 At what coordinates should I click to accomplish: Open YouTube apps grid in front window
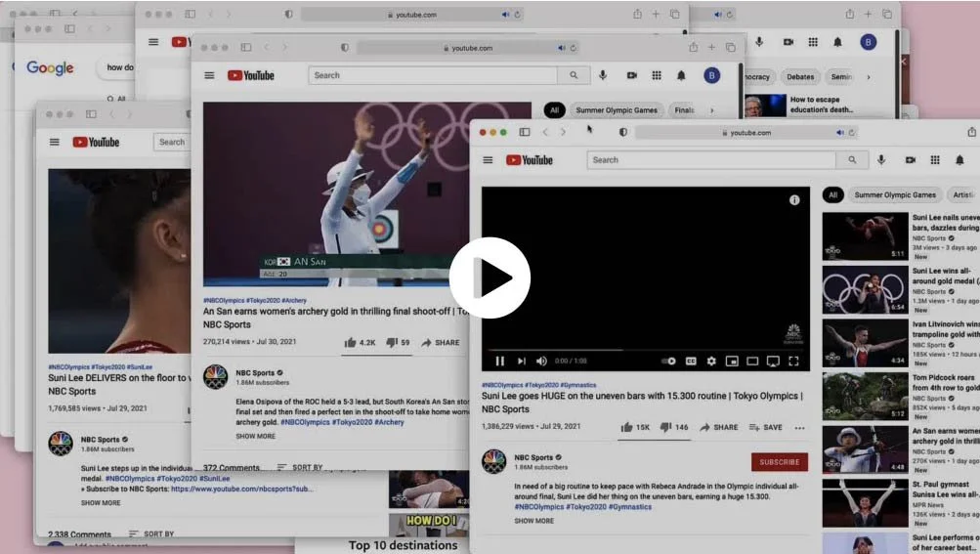tap(935, 160)
